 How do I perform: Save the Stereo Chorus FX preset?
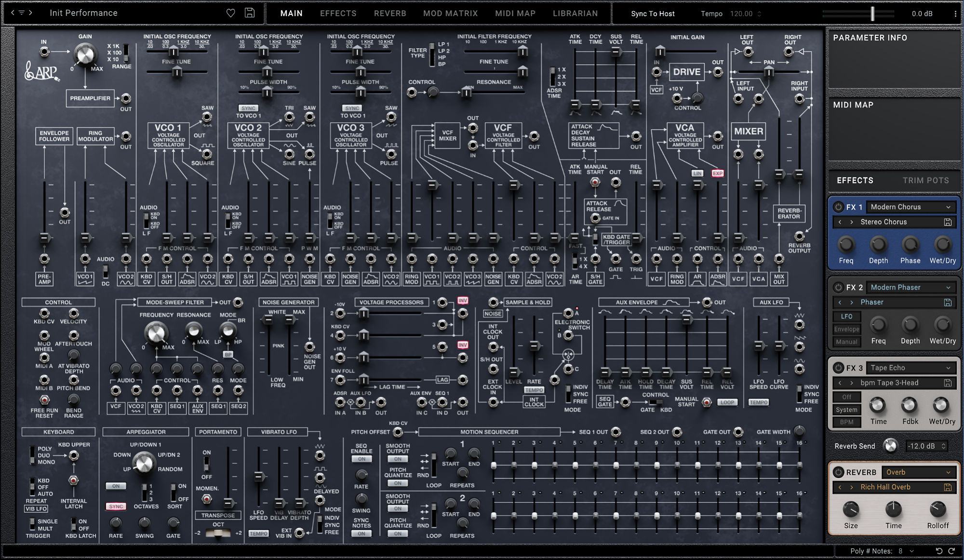[948, 222]
